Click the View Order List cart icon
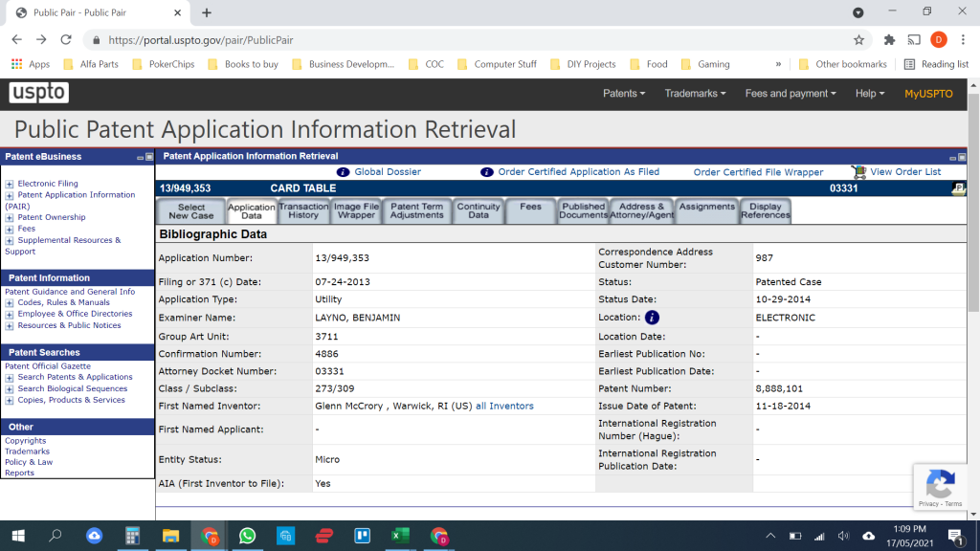Screen dimensions: 980x551 point(858,172)
